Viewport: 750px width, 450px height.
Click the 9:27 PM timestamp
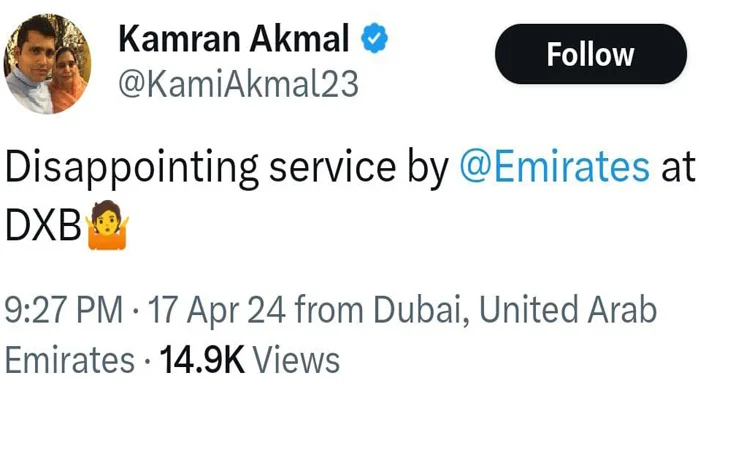pos(63,311)
